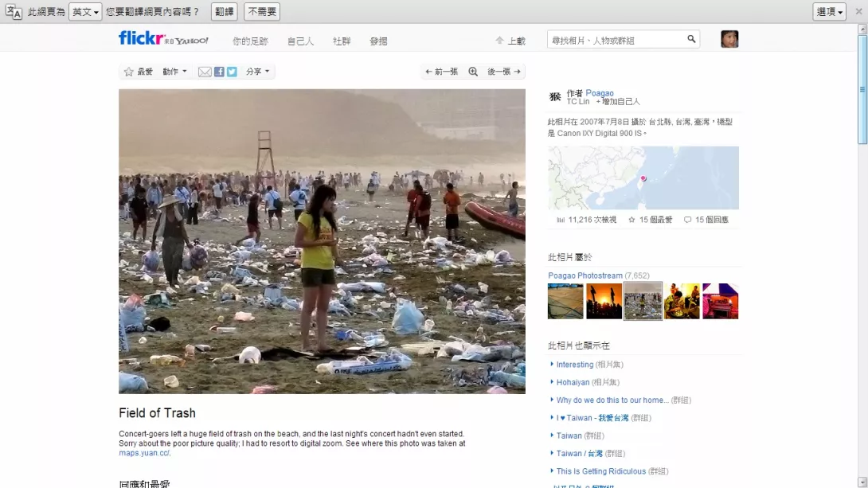Click 增加自己人 add contact link
The image size is (868, 488).
(618, 102)
